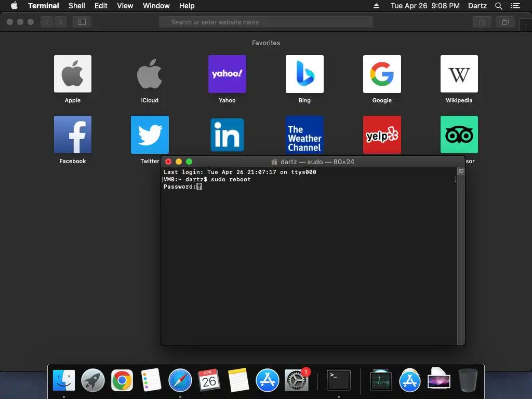Open the Yelp favorite tile

382,135
